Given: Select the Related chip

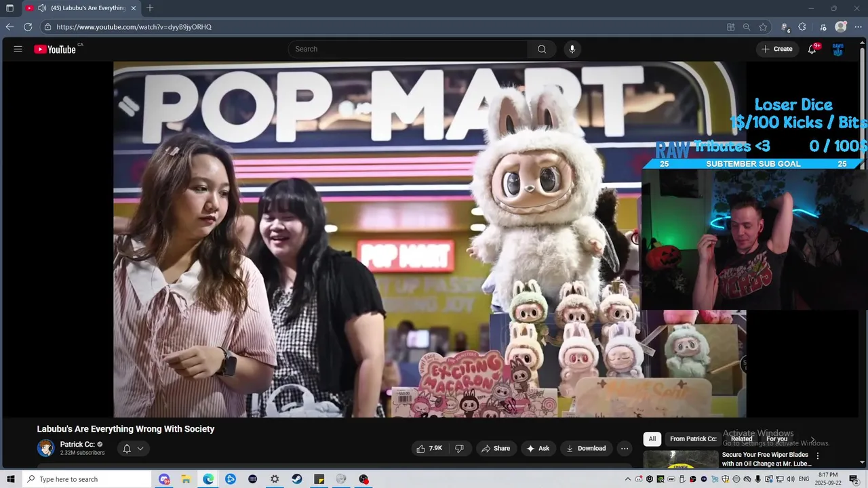Looking at the screenshot, I should point(741,439).
